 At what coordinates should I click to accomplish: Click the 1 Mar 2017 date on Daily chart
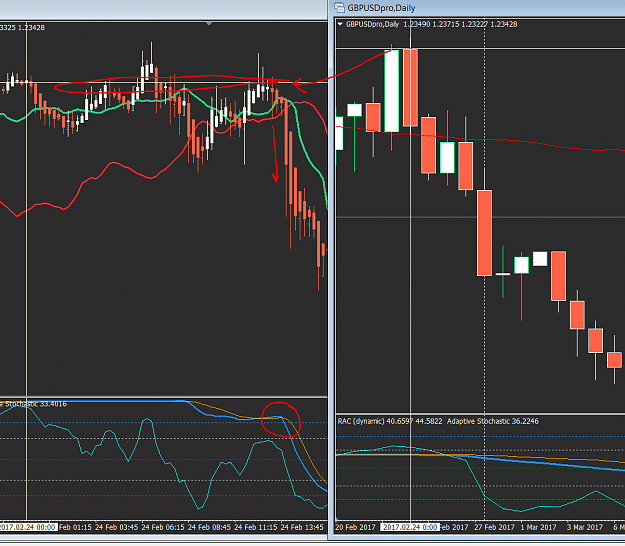[x=538, y=527]
